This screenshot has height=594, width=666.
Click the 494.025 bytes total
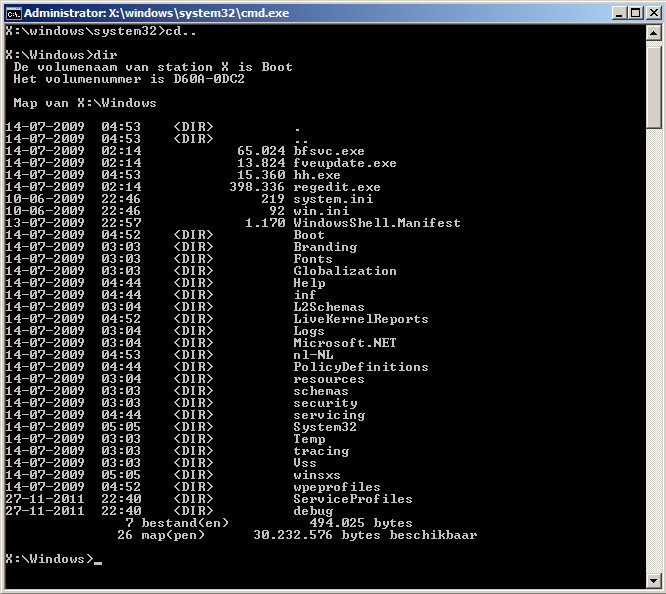361,523
